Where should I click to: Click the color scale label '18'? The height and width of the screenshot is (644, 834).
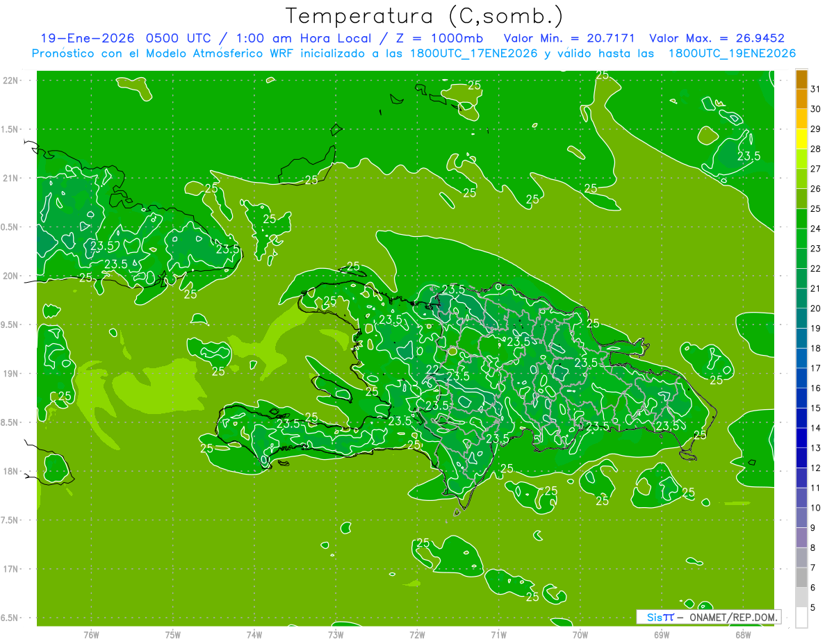tap(815, 348)
